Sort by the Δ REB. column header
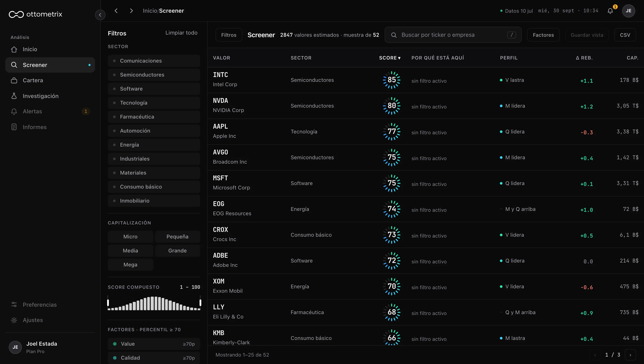The height and width of the screenshot is (364, 644). [584, 58]
